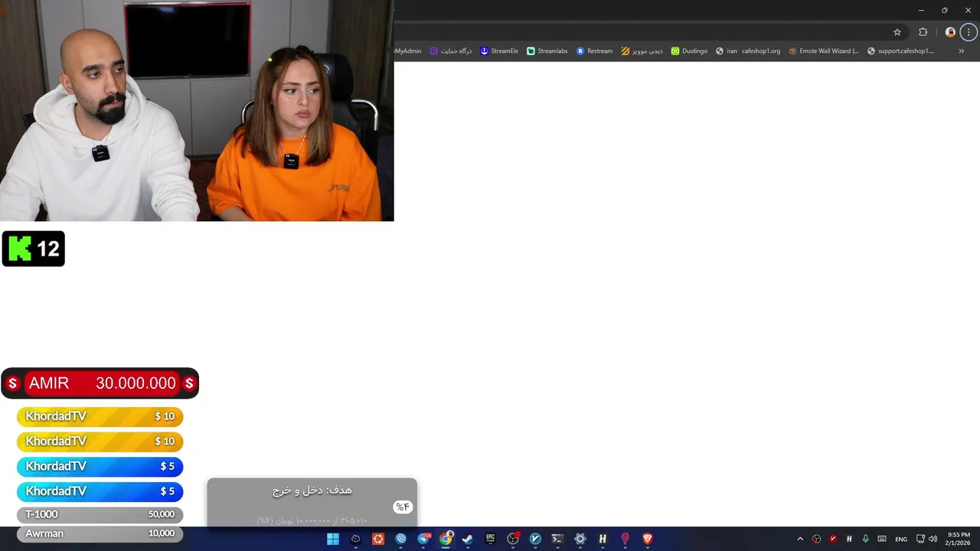Image resolution: width=980 pixels, height=551 pixels.
Task: Open the microphone icon in the system tray
Action: click(865, 539)
